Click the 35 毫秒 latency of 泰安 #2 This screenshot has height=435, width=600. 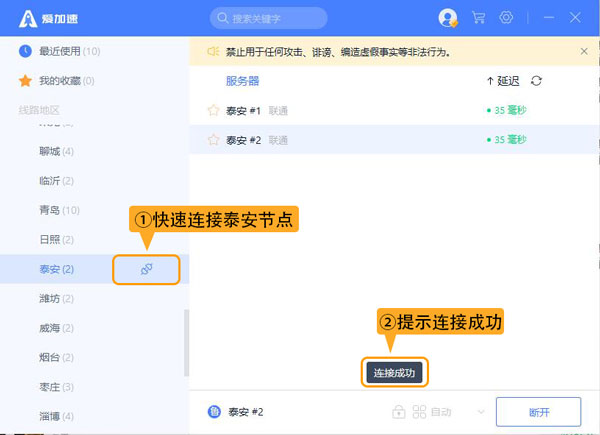pos(507,139)
